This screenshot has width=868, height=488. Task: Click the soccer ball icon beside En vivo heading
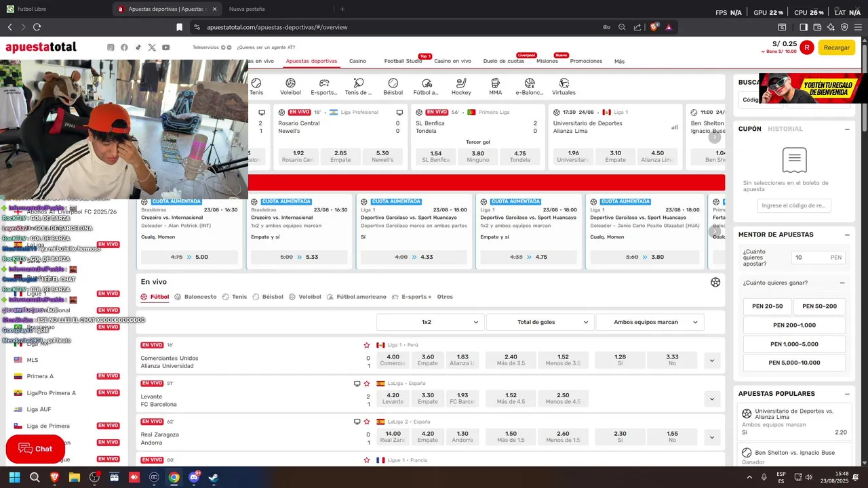715,282
